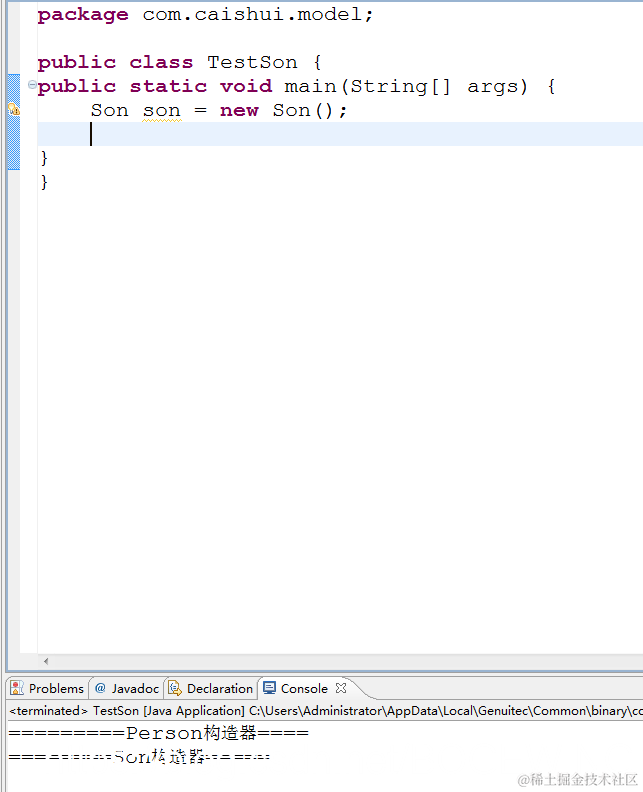This screenshot has width=643, height=792.
Task: Click the underlined variable 'son'
Action: pos(162,110)
